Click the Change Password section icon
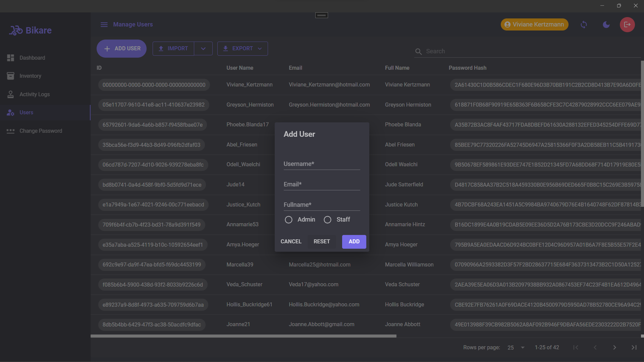This screenshot has height=362, width=644. click(11, 130)
